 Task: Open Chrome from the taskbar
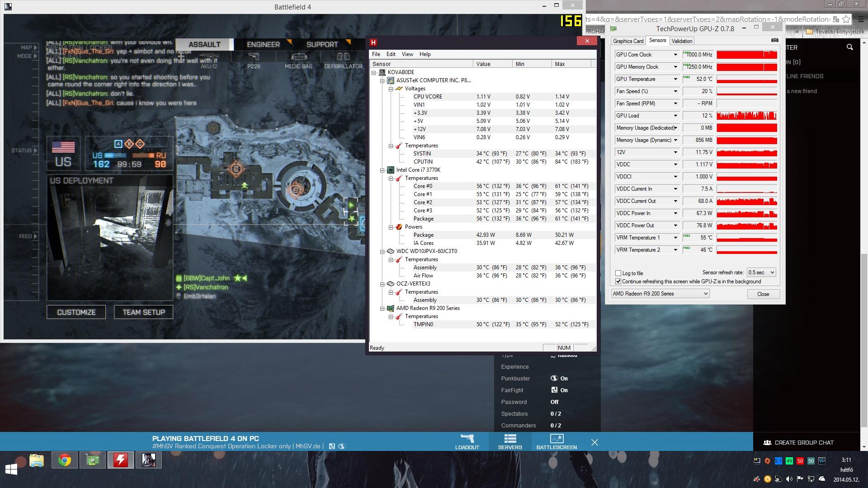pyautogui.click(x=65, y=460)
